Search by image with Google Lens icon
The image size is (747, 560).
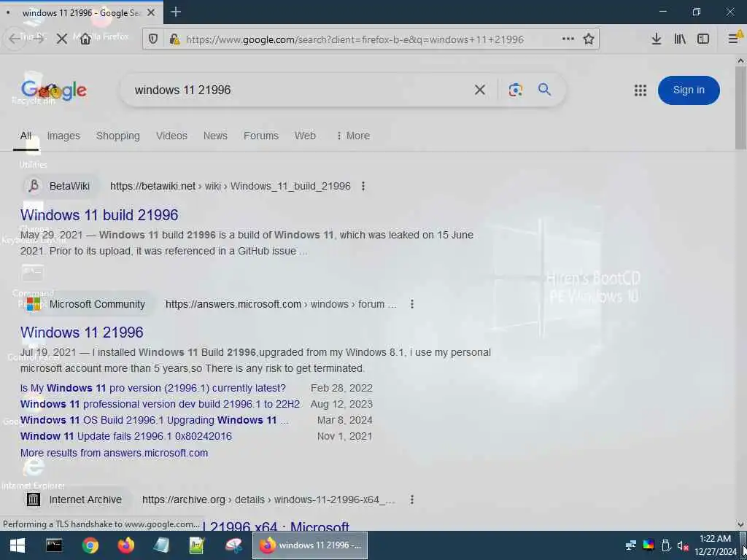pyautogui.click(x=516, y=90)
